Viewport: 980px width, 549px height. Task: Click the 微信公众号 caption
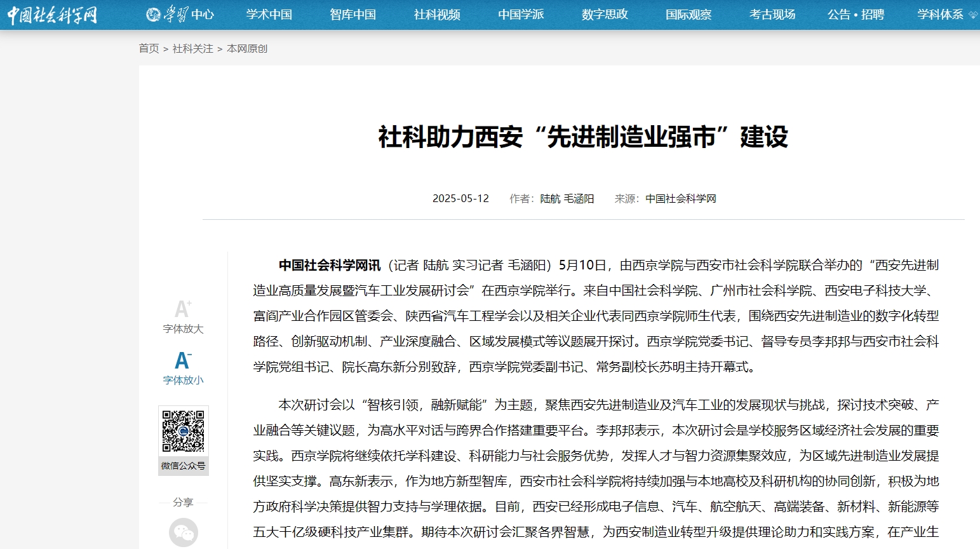click(x=183, y=466)
